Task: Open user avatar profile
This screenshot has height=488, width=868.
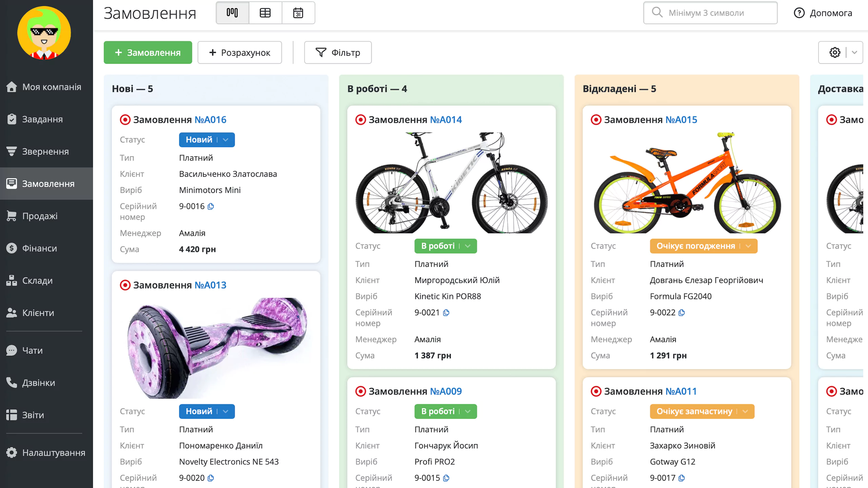Action: 44,33
